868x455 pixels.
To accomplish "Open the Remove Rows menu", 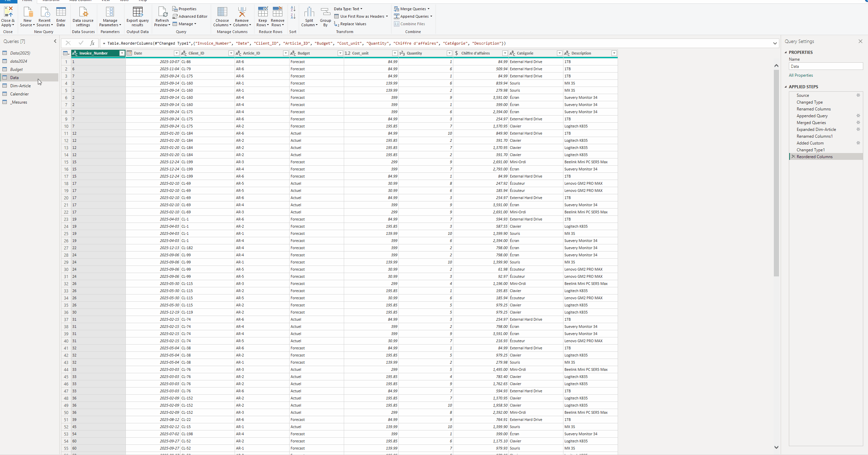I will [x=278, y=17].
